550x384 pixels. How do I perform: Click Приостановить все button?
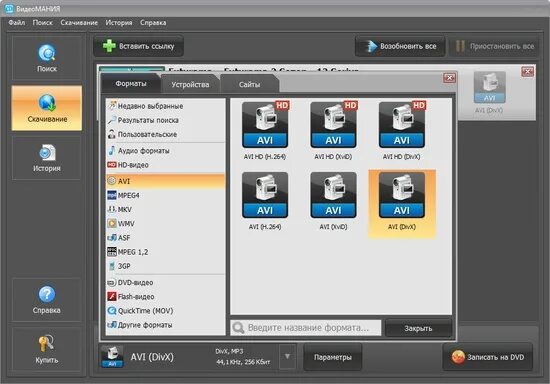click(x=494, y=46)
